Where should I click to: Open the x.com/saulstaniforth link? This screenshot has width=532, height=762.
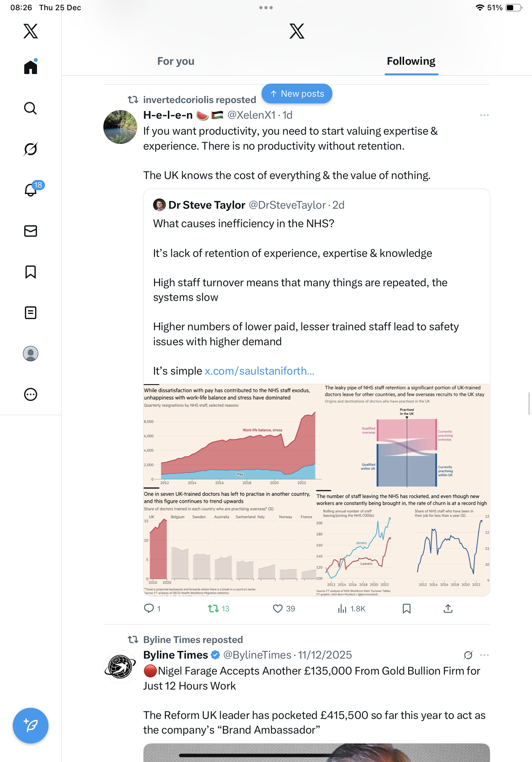[x=259, y=371]
